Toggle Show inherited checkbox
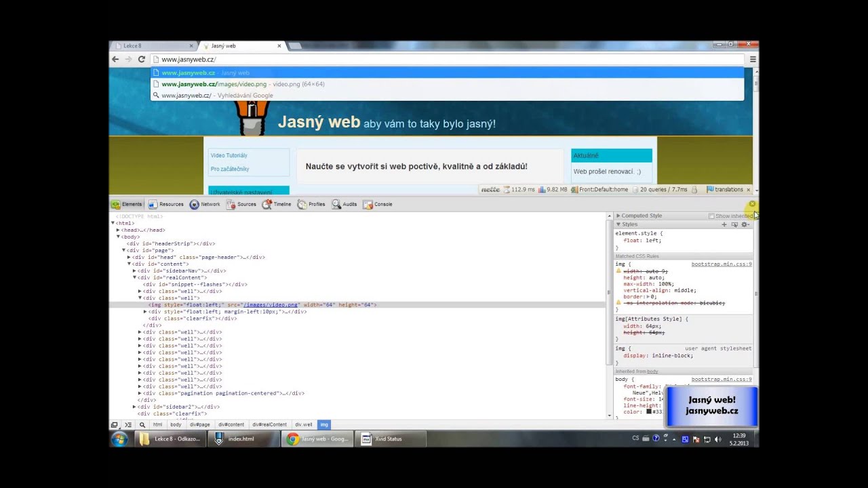The width and height of the screenshot is (868, 488). coord(711,216)
